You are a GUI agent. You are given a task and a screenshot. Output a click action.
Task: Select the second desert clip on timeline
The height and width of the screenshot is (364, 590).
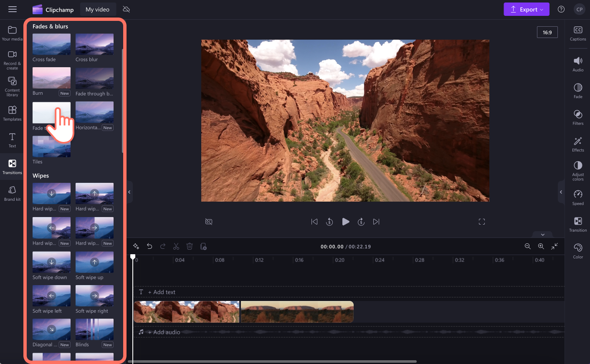coord(297,312)
